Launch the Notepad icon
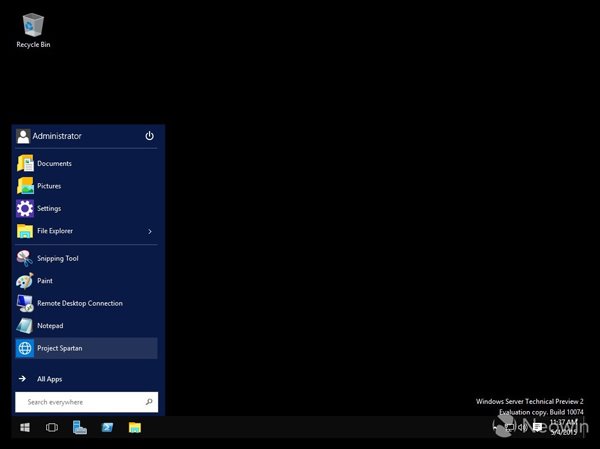 25,326
